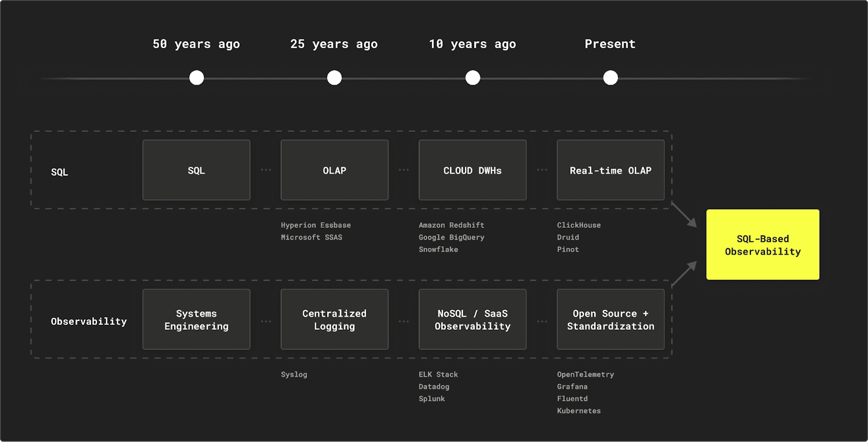868x442 pixels.
Task: Click the arrow from the Observability row
Action: 685,273
